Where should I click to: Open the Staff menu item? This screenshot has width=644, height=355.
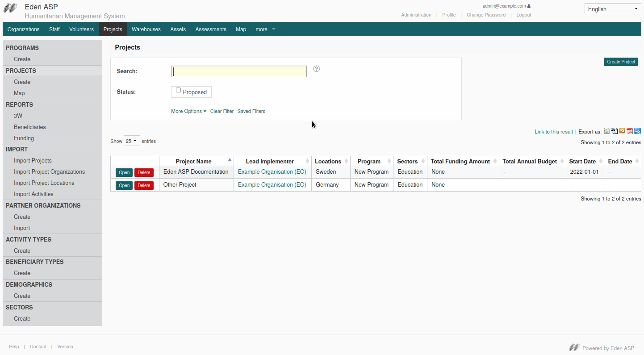[x=54, y=29]
